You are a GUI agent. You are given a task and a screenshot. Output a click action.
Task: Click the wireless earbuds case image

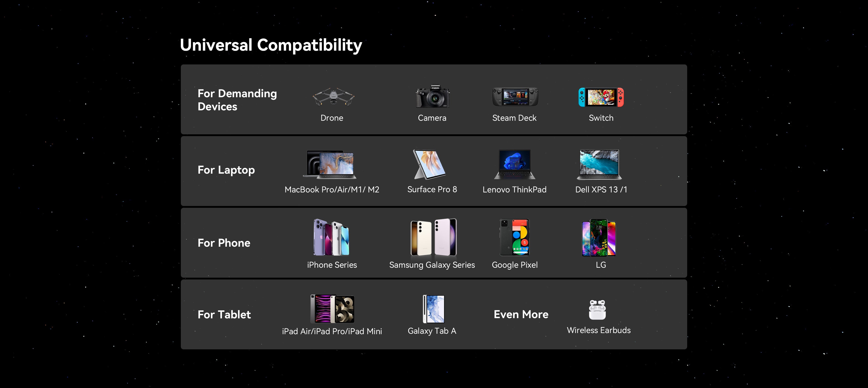(x=597, y=310)
